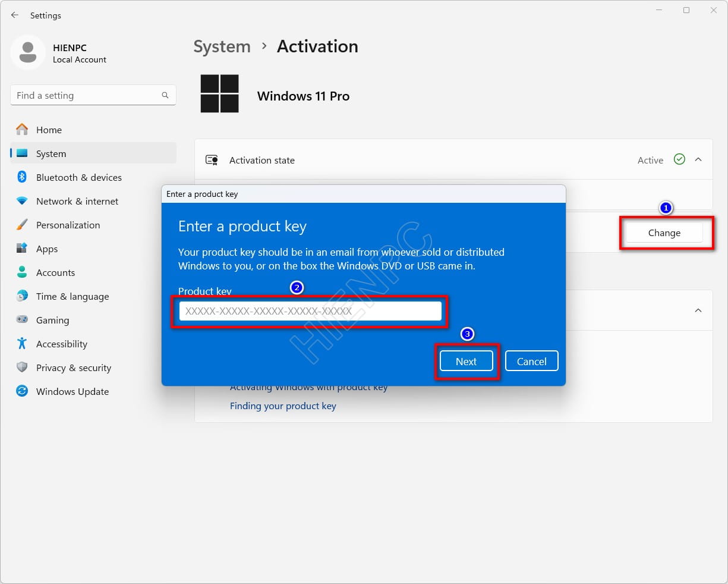Image resolution: width=728 pixels, height=584 pixels.
Task: Open Apps settings page
Action: click(x=93, y=249)
